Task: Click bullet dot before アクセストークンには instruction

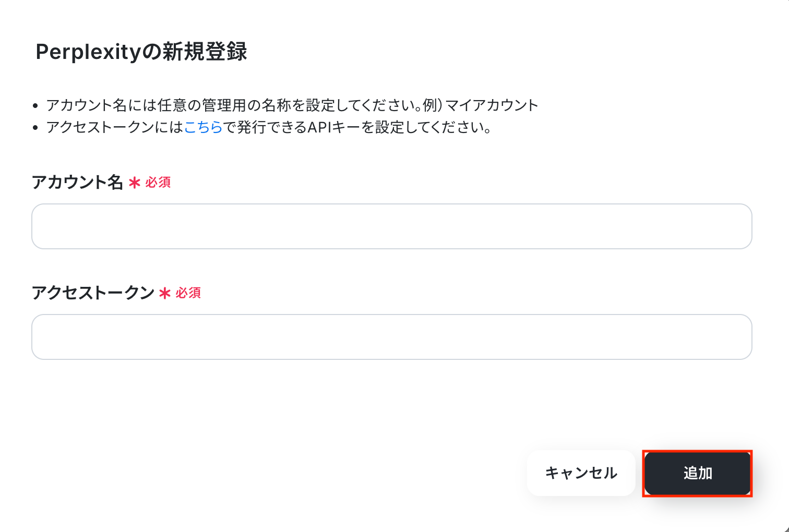Action: 35,128
